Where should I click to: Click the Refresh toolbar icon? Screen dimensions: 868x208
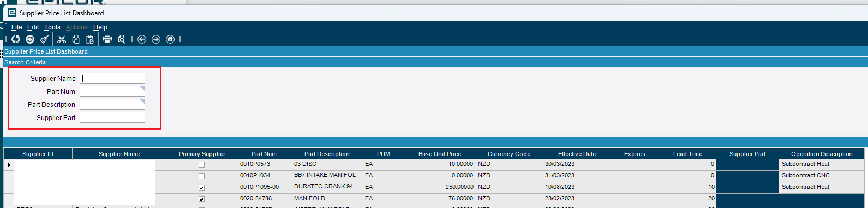tap(16, 39)
